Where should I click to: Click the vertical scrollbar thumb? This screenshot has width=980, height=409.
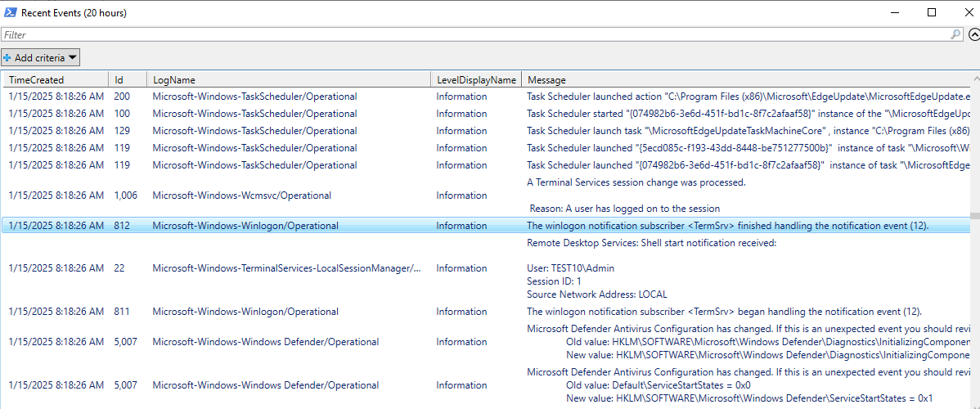[x=975, y=217]
